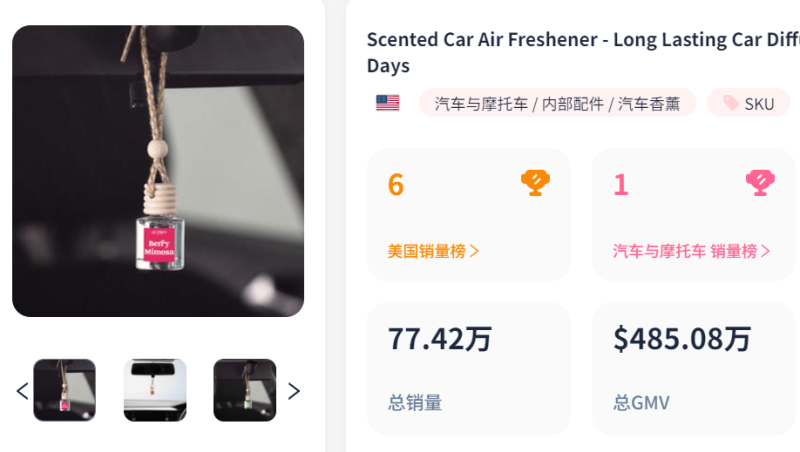Click the rank number 6
This screenshot has height=452, width=800.
396,185
